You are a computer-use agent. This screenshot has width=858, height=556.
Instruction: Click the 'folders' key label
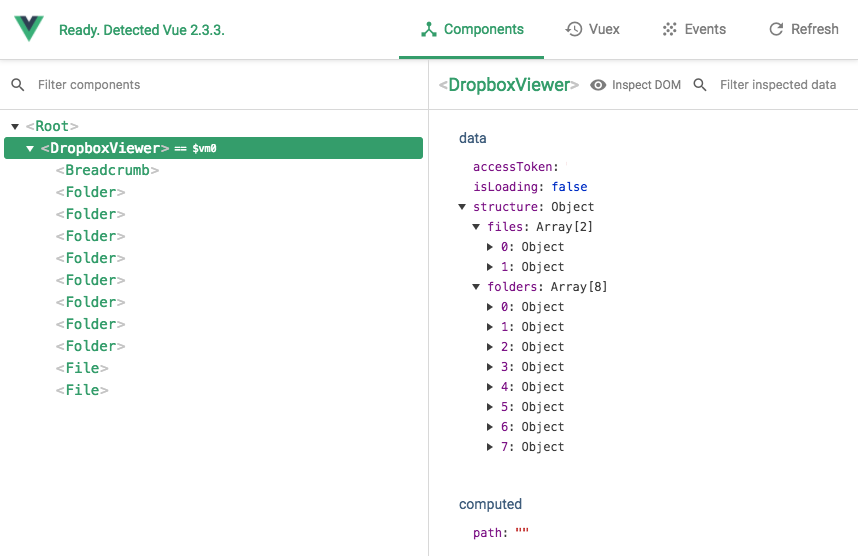[512, 287]
